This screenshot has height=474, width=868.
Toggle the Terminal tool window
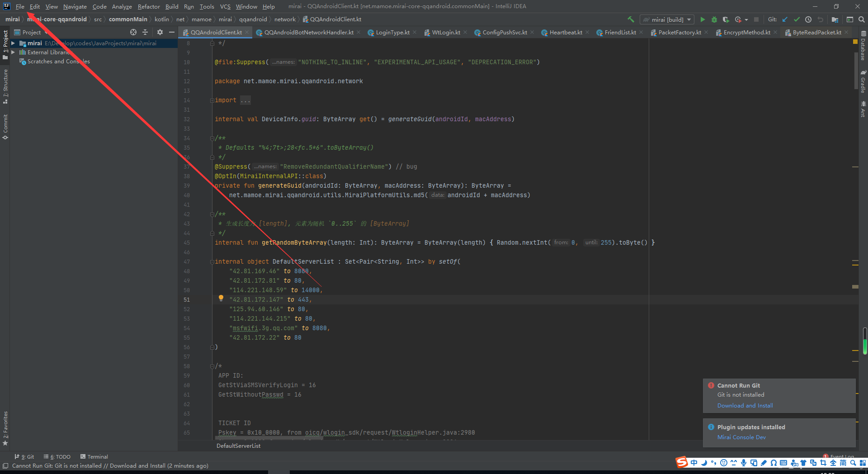[94, 457]
